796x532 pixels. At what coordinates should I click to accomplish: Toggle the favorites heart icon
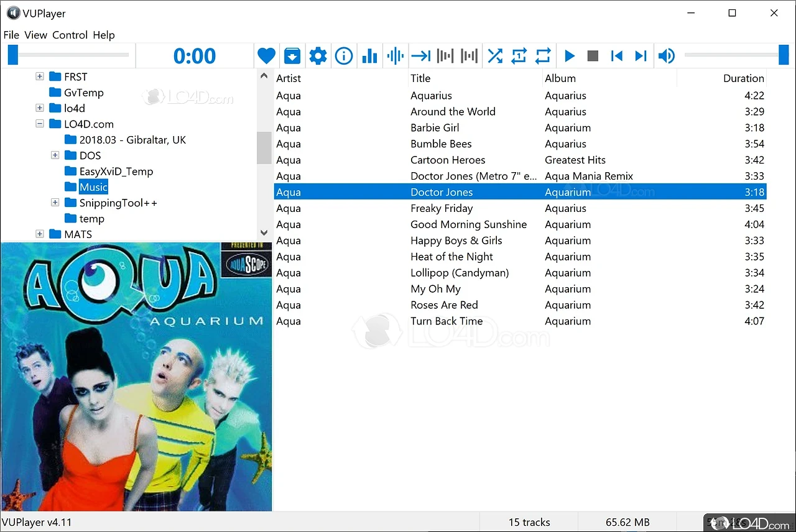[266, 55]
